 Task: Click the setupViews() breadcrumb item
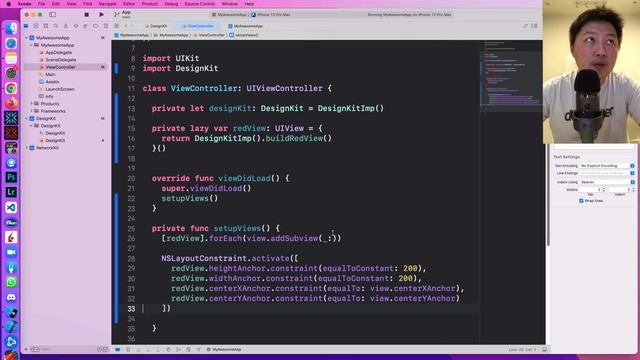click(x=244, y=35)
